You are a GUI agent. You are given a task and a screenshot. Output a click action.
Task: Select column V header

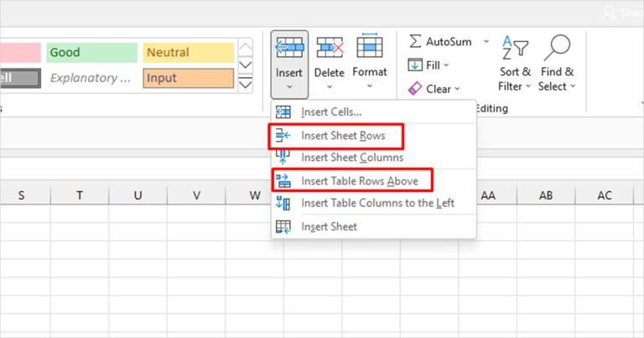(x=196, y=195)
